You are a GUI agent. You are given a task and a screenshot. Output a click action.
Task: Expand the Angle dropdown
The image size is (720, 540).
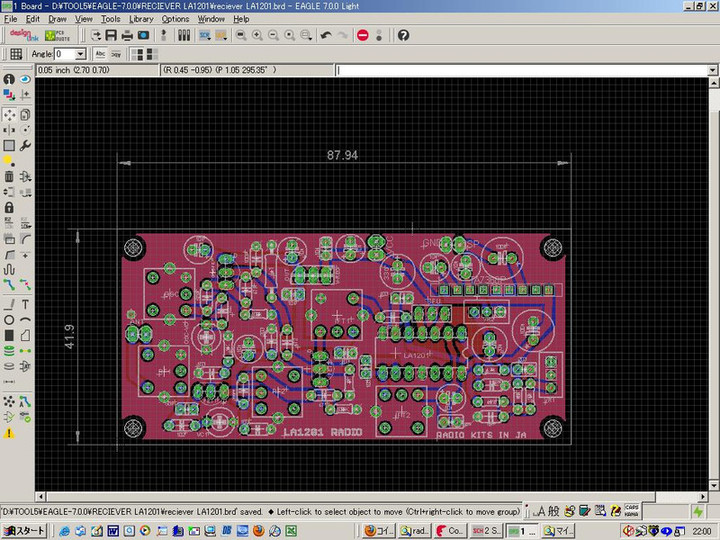[81, 54]
